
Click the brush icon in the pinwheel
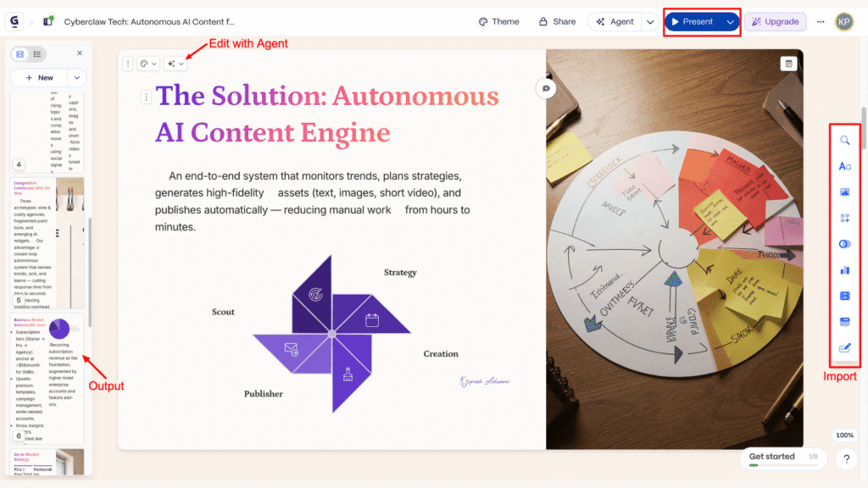348,374
